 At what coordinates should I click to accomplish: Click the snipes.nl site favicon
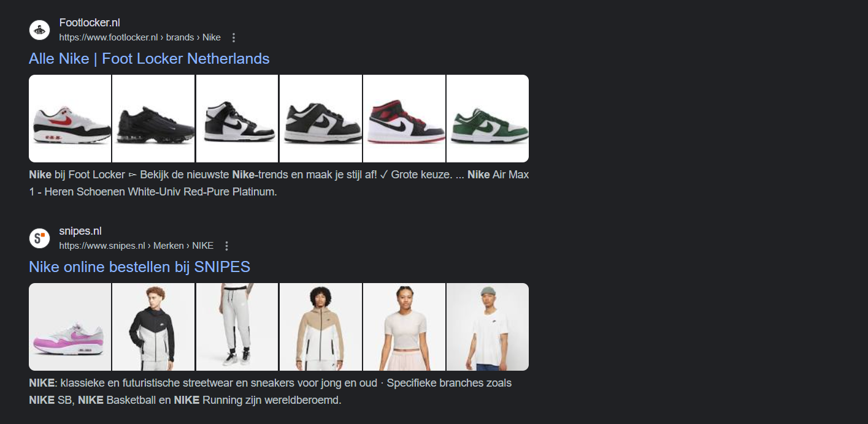tap(39, 238)
